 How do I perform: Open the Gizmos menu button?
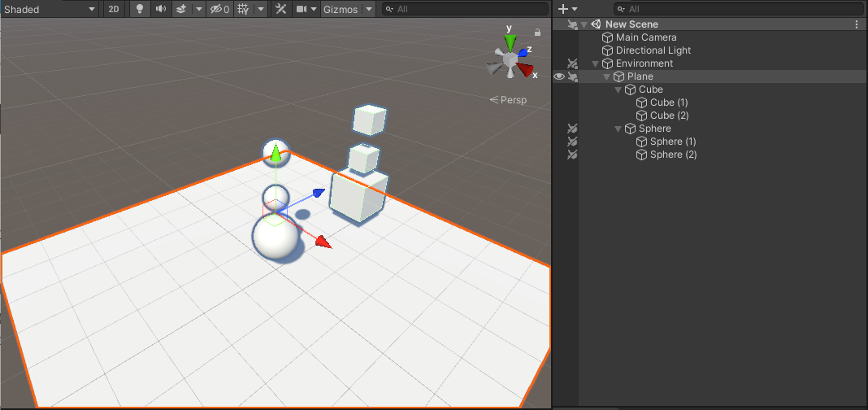[341, 9]
